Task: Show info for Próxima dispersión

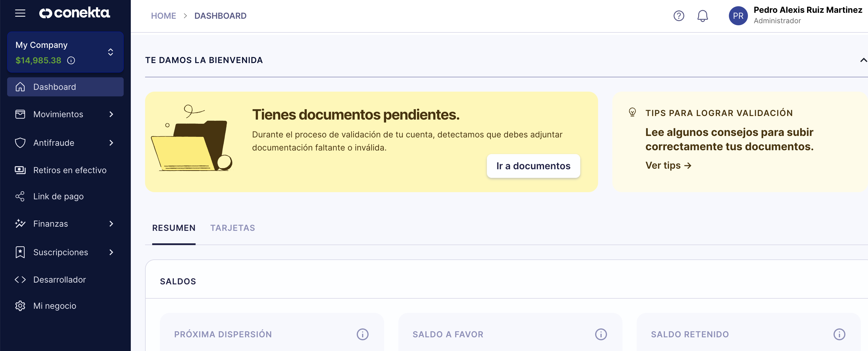Action: click(363, 334)
